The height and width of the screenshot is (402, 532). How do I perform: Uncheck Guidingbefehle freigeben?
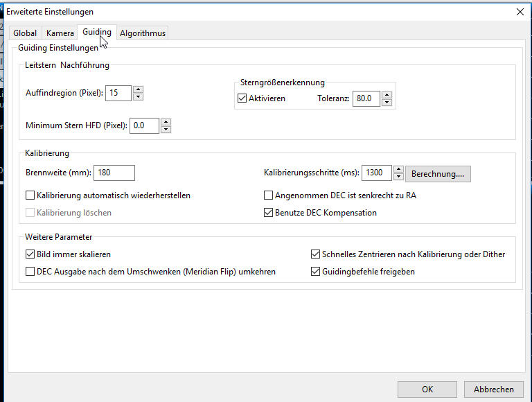(x=316, y=272)
